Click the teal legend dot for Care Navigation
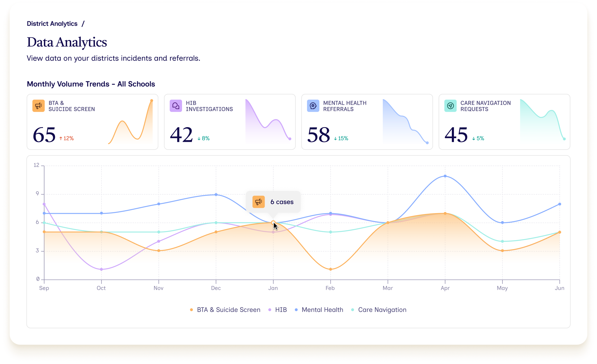 pyautogui.click(x=353, y=310)
